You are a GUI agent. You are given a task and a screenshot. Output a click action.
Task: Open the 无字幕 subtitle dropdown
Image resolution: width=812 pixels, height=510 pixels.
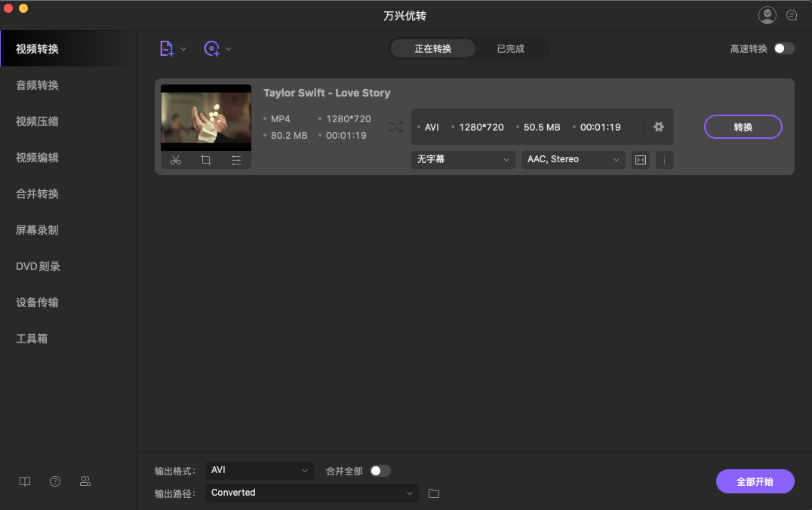(x=462, y=160)
